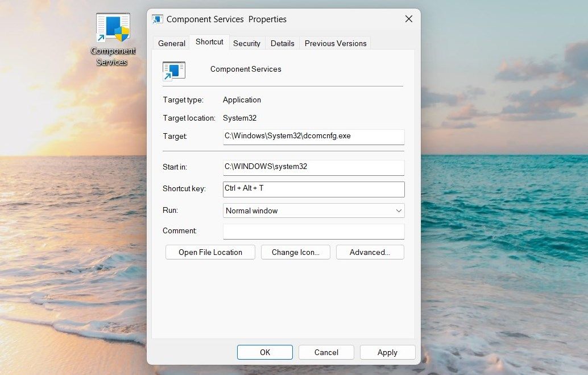Click the Start in field
Viewport: 588px width, 375px height.
(313, 167)
